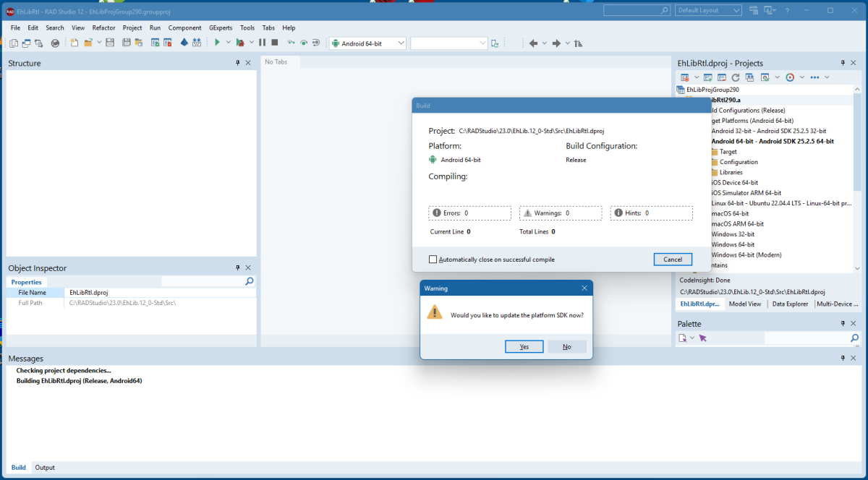The height and width of the screenshot is (480, 868).
Task: Click the Run (green play) toolbar icon
Action: [216, 43]
